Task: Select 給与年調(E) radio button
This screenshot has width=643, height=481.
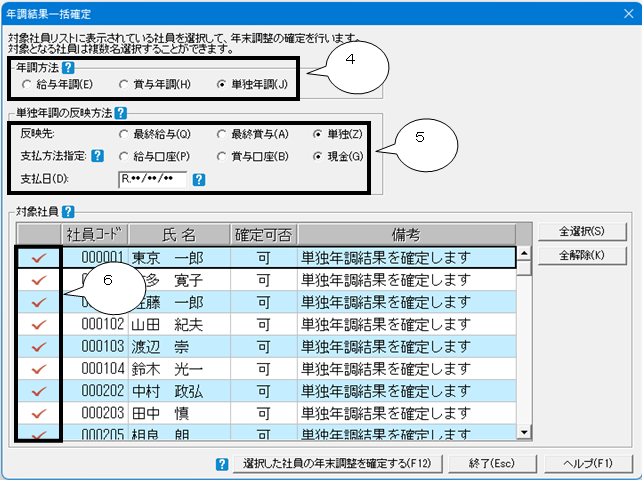Action: coord(57,84)
